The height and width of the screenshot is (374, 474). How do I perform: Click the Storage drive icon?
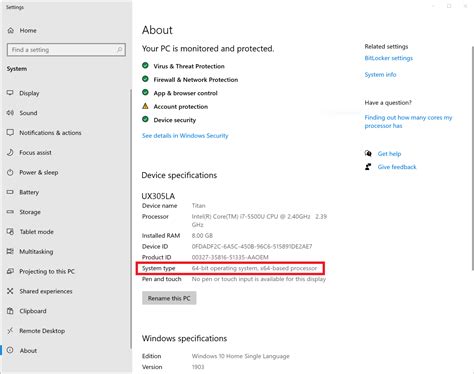(10, 212)
